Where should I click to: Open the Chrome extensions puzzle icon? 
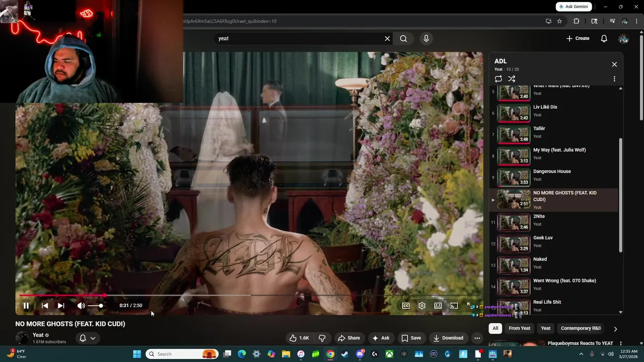577,21
